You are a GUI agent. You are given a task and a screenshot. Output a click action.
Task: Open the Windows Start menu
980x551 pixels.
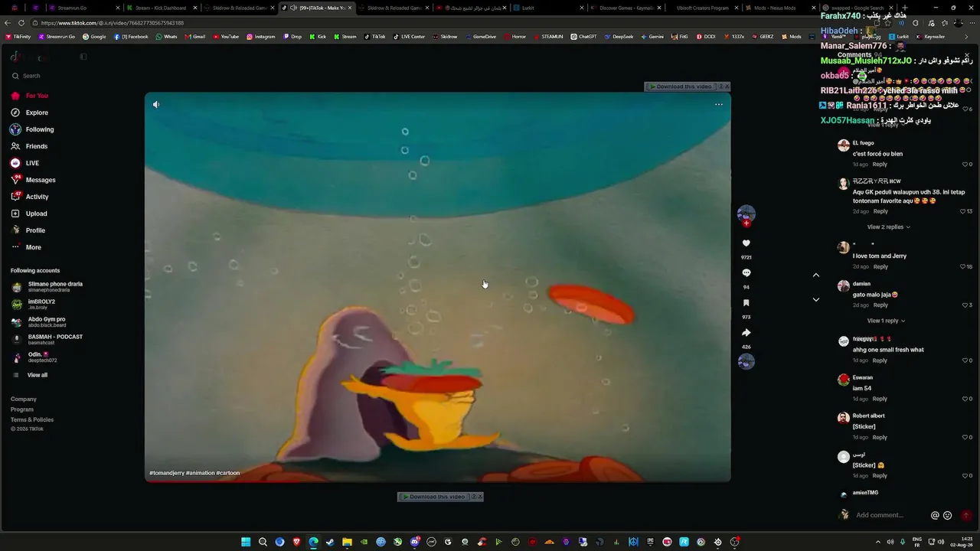[x=246, y=542]
